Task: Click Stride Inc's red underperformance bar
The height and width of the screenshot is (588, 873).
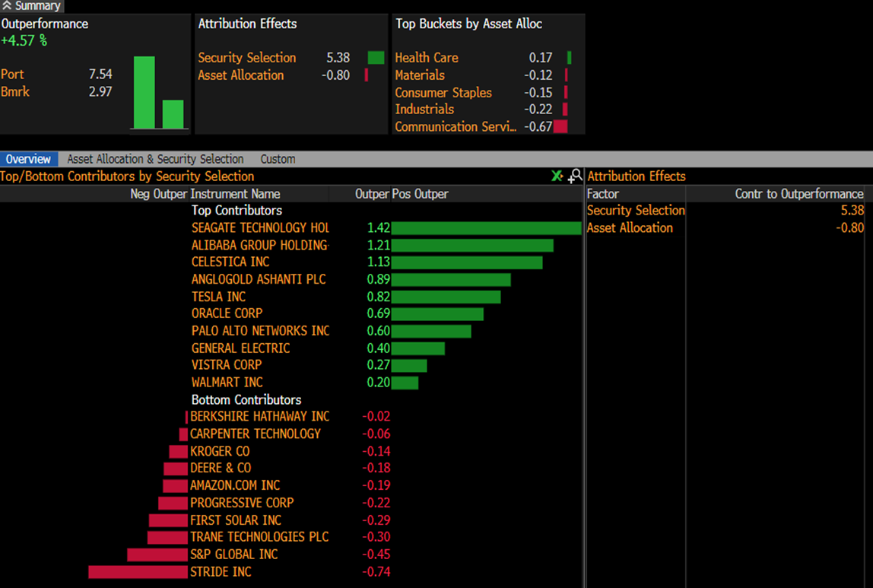Action: coord(138,572)
